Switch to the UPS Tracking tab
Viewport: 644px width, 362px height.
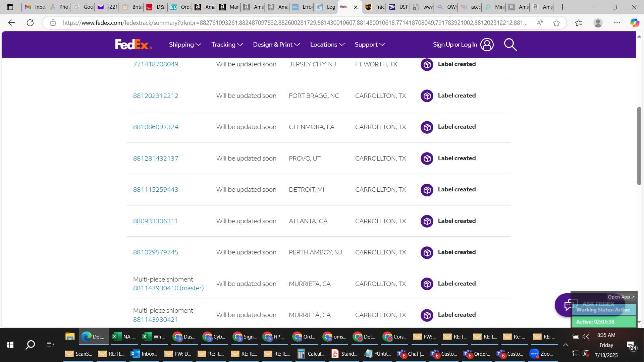[375, 7]
